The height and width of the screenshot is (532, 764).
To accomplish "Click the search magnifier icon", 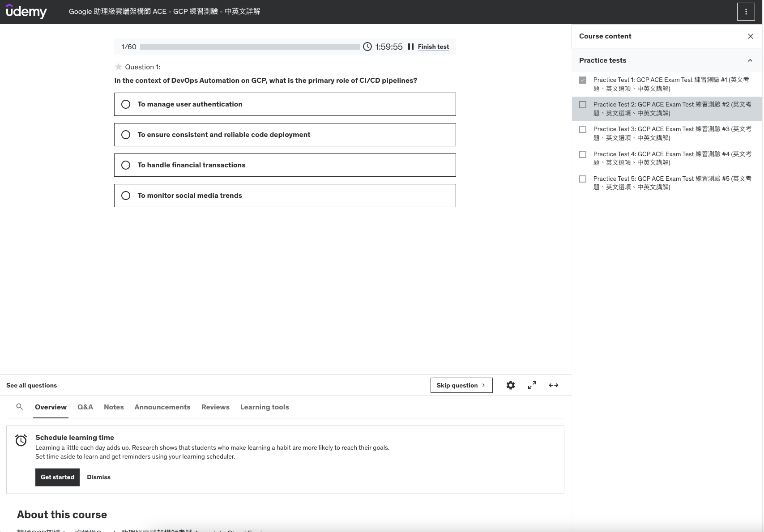I will (x=20, y=407).
